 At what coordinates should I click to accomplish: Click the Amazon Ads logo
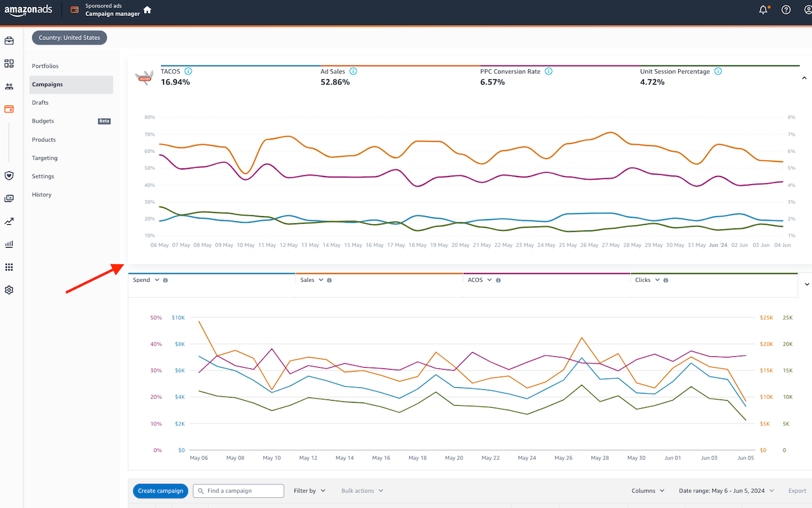[29, 10]
